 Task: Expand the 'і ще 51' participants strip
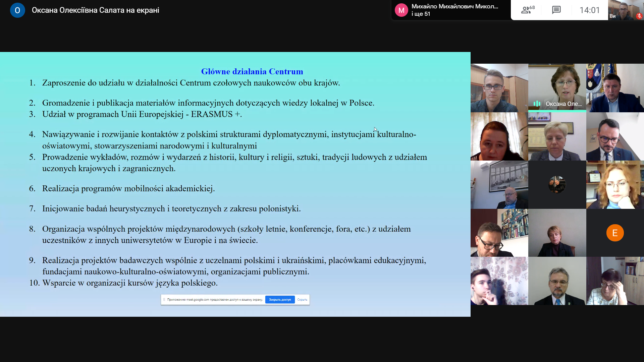coord(421,14)
